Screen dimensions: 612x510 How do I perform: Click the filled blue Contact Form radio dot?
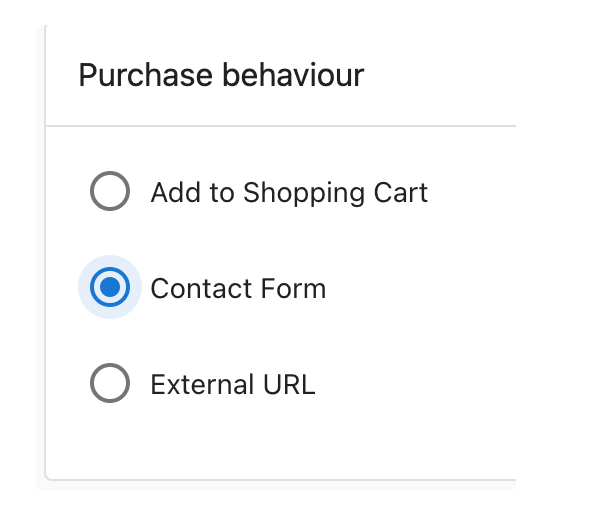click(x=110, y=287)
